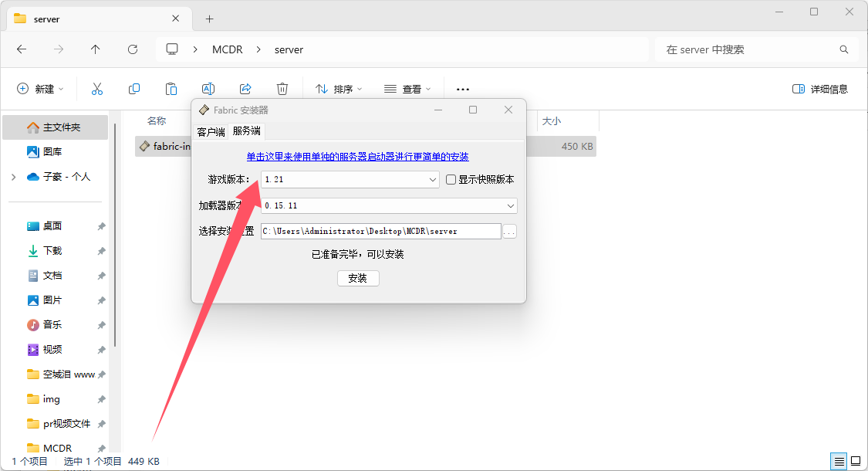The image size is (868, 471).
Task: Click the search magnifier icon
Action: 843,49
